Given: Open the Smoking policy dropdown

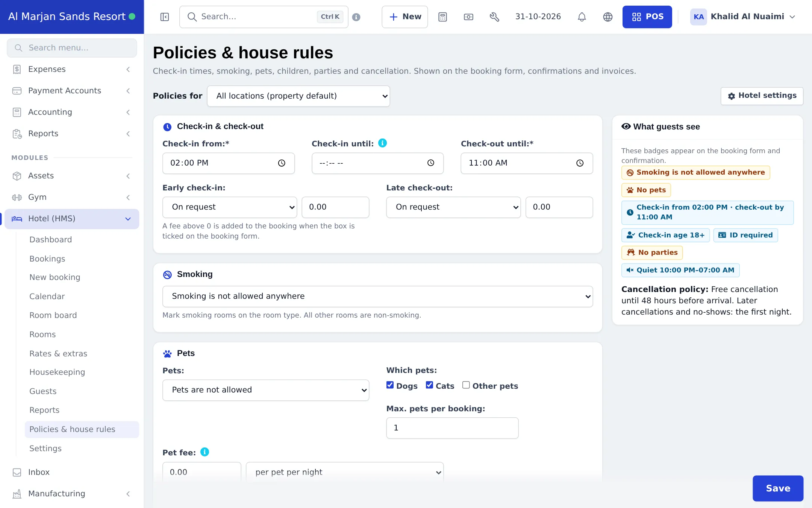Looking at the screenshot, I should click(x=377, y=297).
